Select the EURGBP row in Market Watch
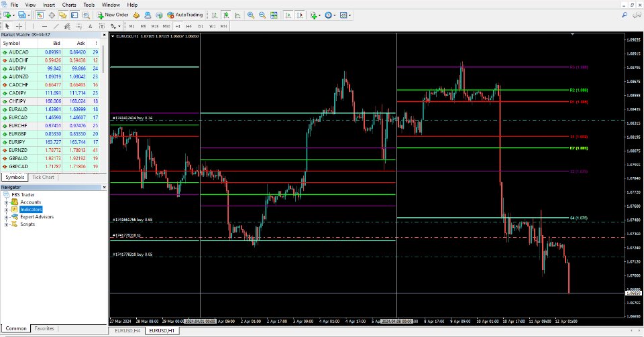The width and height of the screenshot is (644, 337). (x=50, y=134)
